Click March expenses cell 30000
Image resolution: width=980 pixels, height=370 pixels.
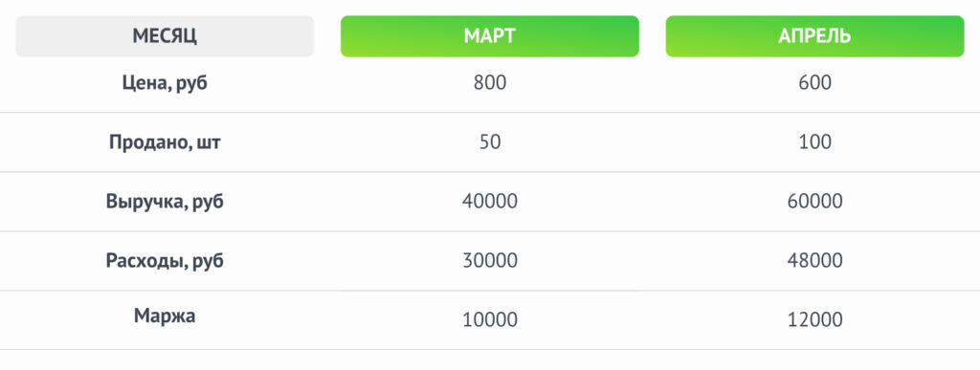[x=490, y=260]
